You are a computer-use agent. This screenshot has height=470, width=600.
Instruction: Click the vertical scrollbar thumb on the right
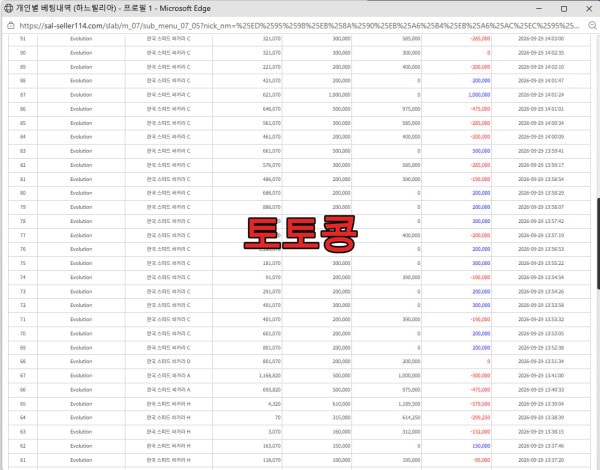click(598, 243)
